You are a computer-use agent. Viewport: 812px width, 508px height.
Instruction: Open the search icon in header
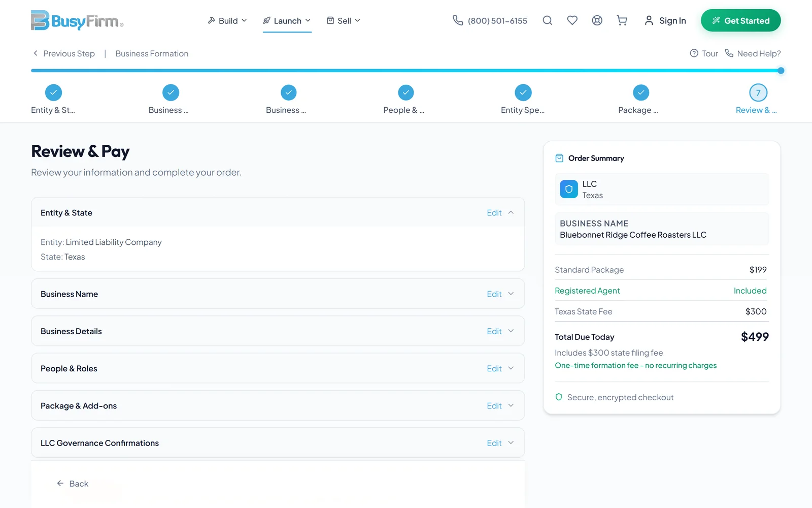tap(547, 20)
